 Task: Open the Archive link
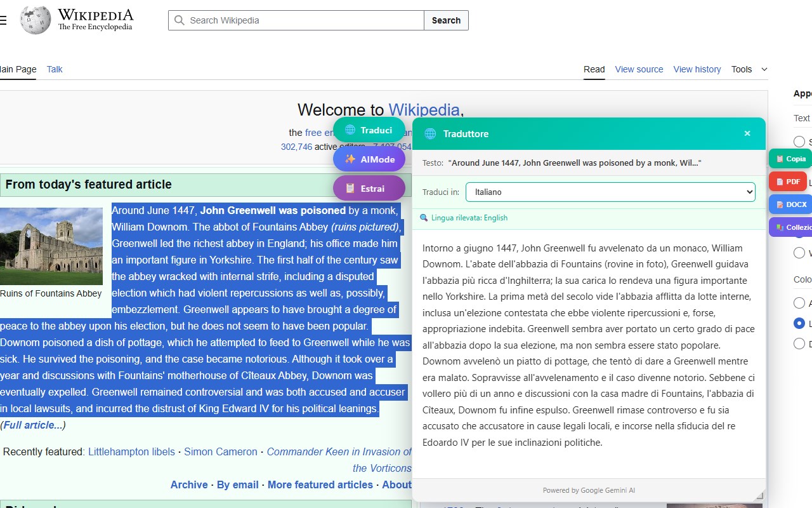tap(189, 485)
